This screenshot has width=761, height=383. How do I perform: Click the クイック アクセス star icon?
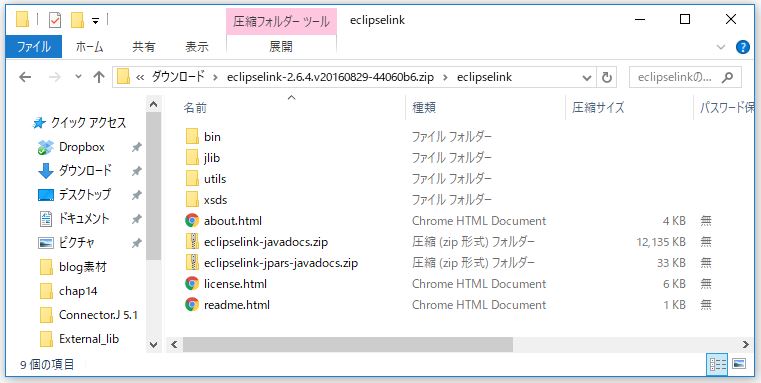[39, 123]
